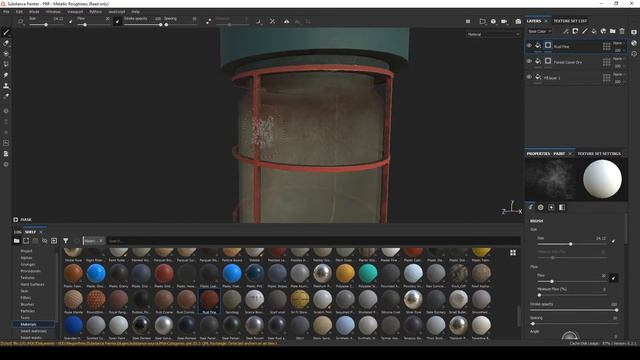Hide the Fill layer 1 layer
Viewport: 640px width, 360px height.
click(529, 77)
